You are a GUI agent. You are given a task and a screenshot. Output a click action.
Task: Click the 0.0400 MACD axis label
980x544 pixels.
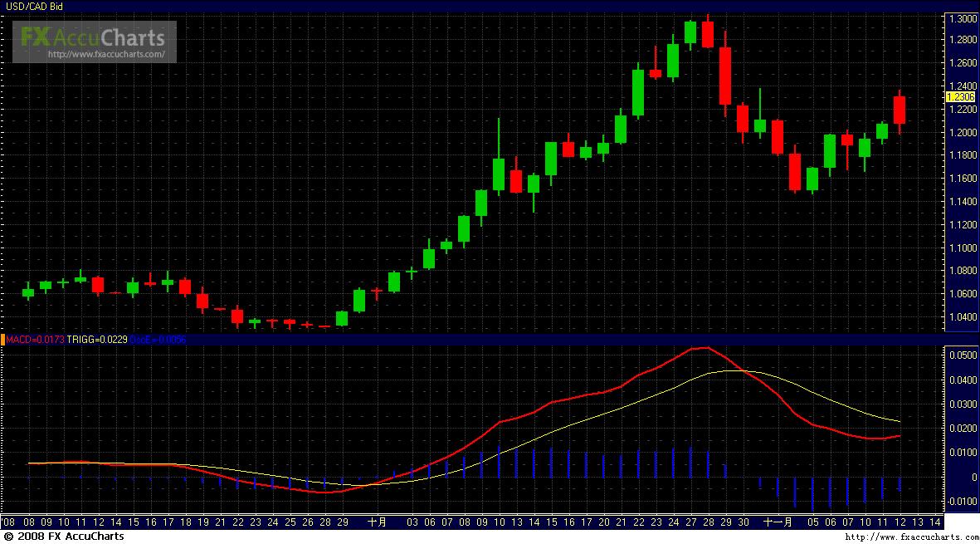[x=963, y=380]
